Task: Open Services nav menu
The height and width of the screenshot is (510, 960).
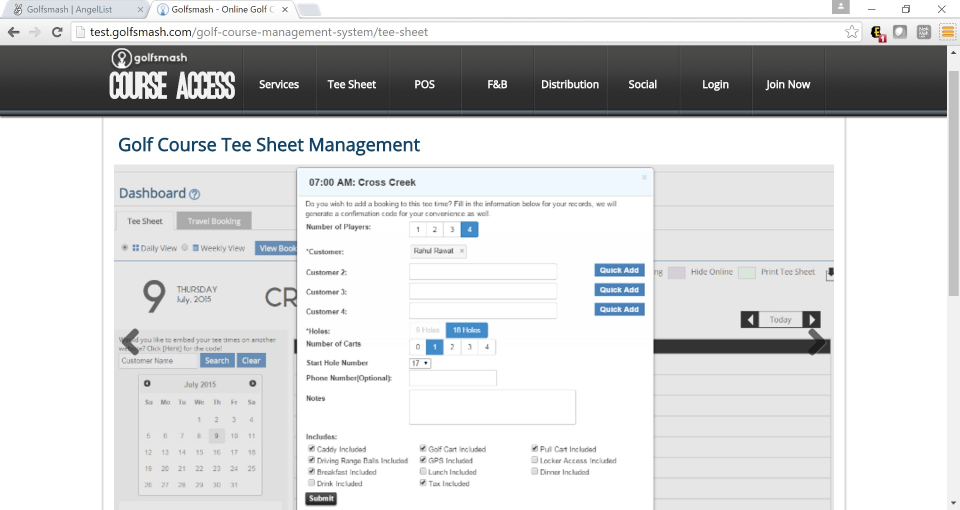Action: [279, 84]
